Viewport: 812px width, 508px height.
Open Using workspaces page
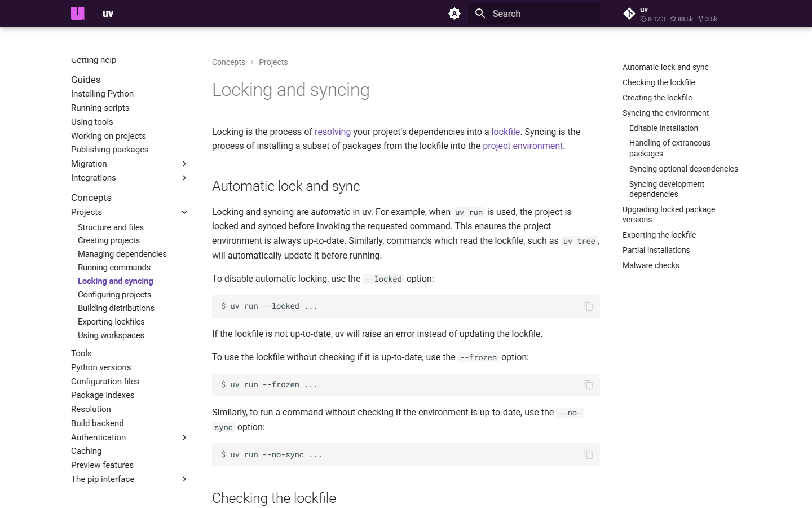[x=111, y=335]
